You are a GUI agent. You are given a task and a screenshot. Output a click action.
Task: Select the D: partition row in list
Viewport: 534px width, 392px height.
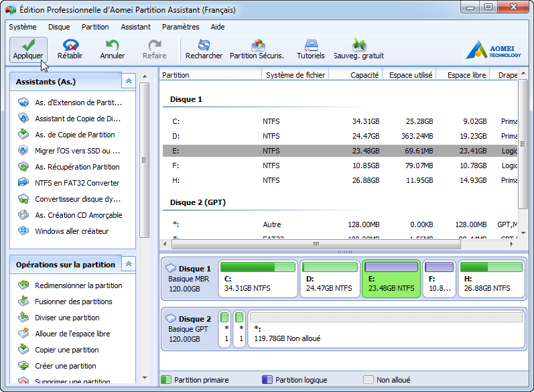340,136
